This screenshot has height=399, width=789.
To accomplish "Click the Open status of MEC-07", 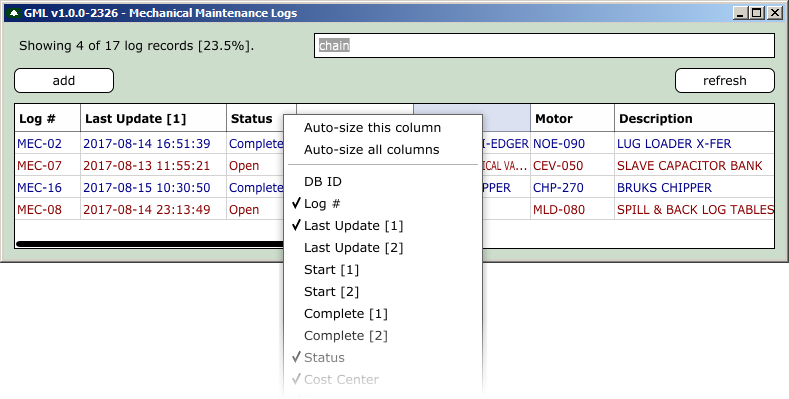I will tap(244, 166).
